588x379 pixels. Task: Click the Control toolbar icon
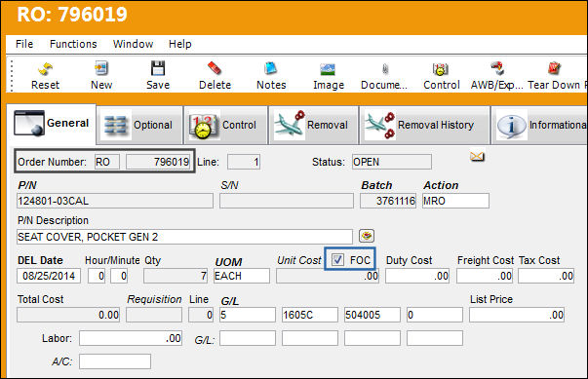click(x=441, y=69)
